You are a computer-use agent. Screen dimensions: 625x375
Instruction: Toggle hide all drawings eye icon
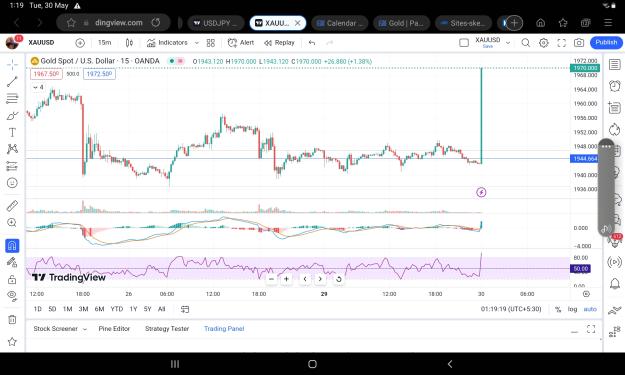(12, 296)
